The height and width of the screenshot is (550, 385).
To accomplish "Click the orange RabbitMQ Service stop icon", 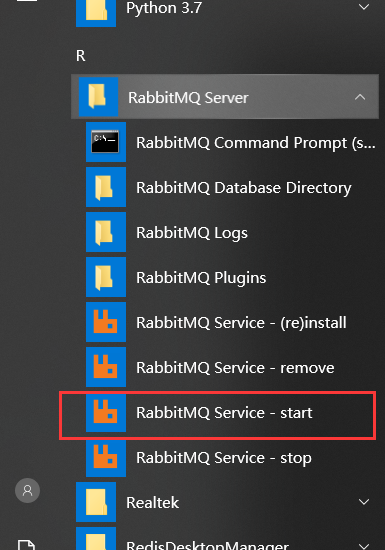I will pos(106,457).
